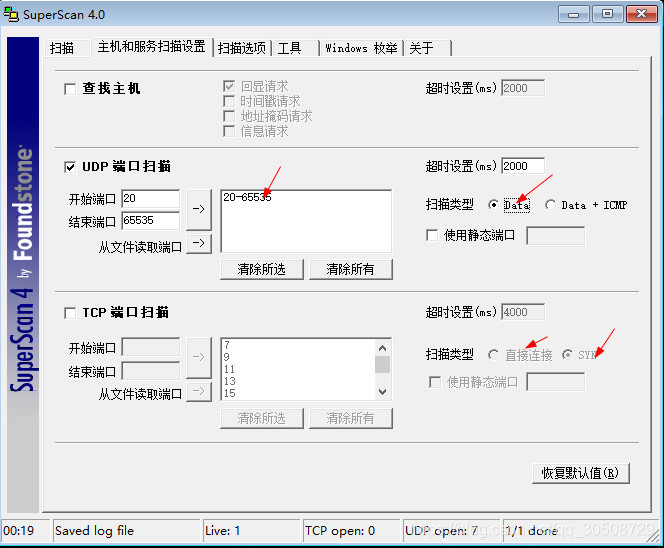Toggle the 回显请求 checkbox

229,86
